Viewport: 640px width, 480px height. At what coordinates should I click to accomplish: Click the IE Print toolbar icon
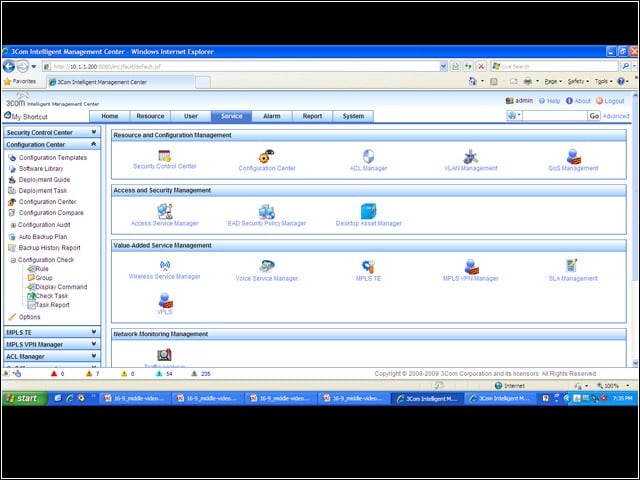527,81
